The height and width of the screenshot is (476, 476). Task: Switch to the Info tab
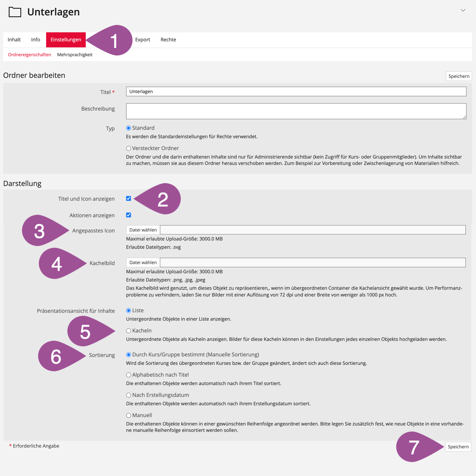tap(36, 40)
